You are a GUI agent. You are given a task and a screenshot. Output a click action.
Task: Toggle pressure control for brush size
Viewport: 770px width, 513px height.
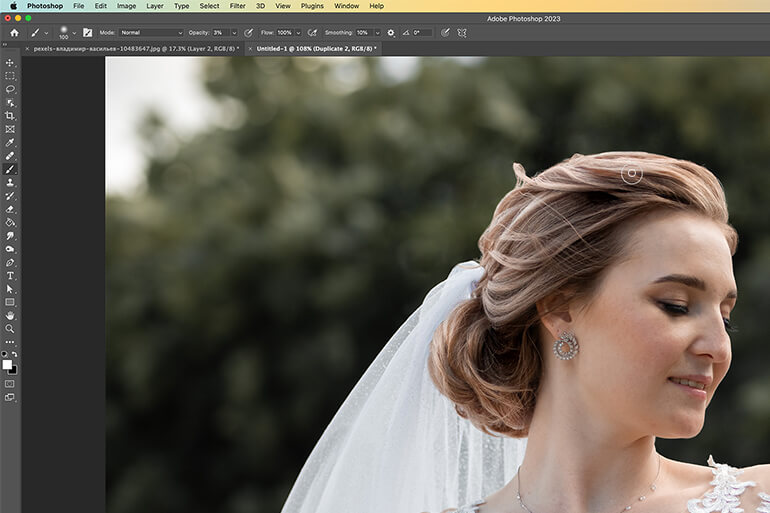coord(445,33)
